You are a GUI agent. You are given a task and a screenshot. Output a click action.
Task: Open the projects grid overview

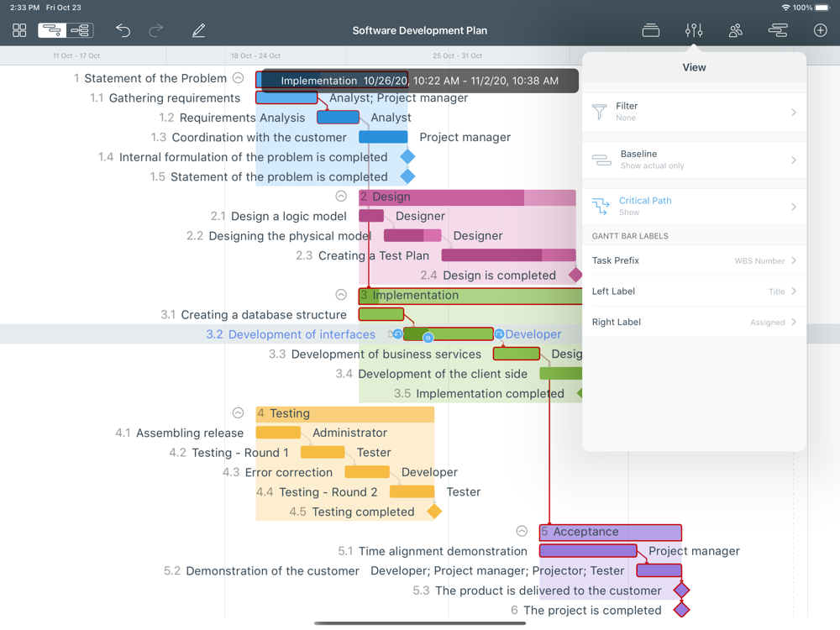point(19,30)
